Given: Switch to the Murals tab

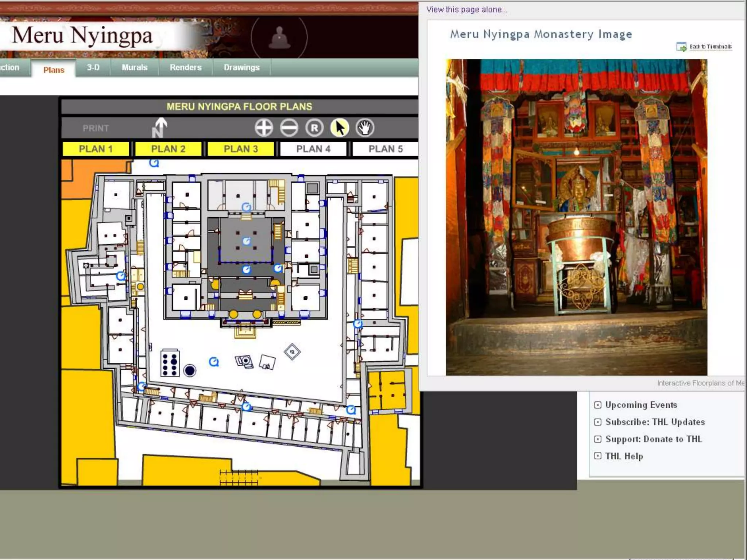Looking at the screenshot, I should coord(135,67).
